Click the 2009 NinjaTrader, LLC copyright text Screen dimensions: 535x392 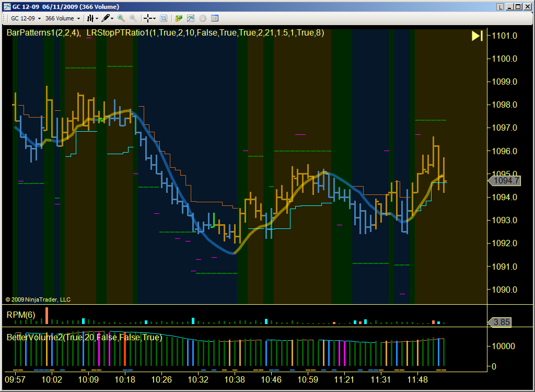pos(38,300)
